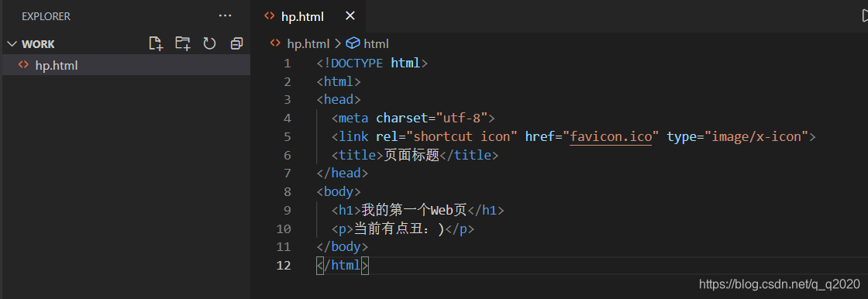Viewport: 868px width, 299px height.
Task: Click the meta tag name on line 4
Action: (x=353, y=118)
